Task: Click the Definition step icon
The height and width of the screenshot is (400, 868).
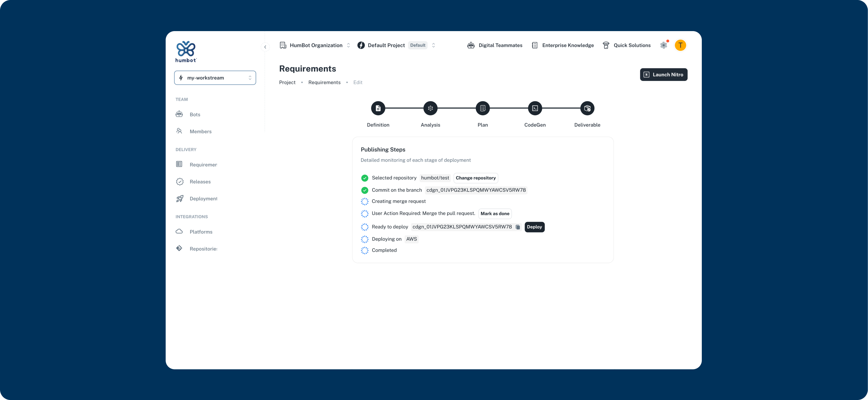Action: tap(378, 108)
